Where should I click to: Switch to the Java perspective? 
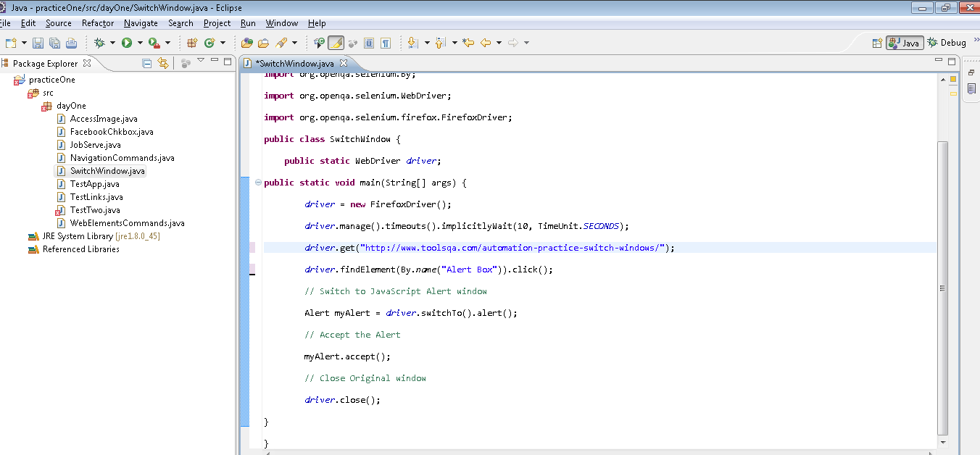(x=904, y=43)
